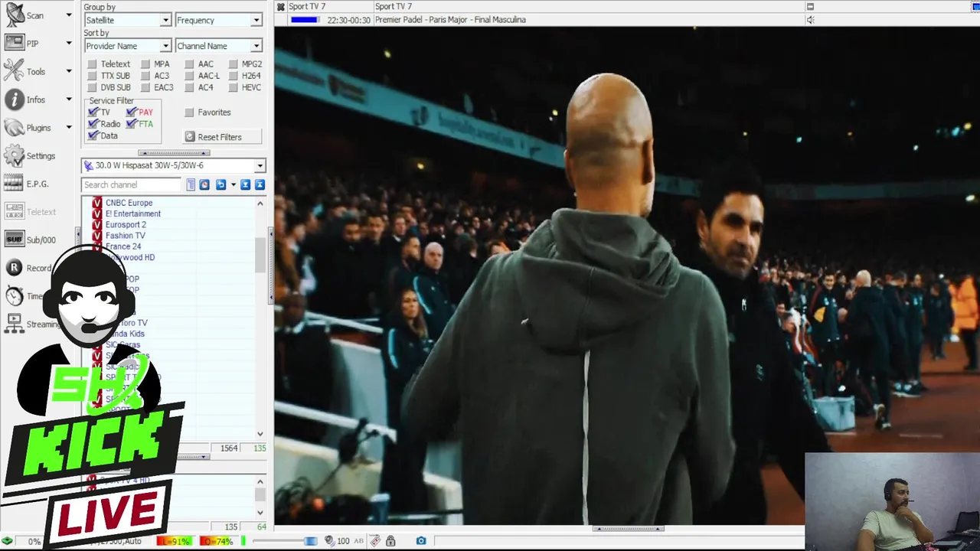Click the camera snapshot icon
980x551 pixels.
click(x=421, y=541)
